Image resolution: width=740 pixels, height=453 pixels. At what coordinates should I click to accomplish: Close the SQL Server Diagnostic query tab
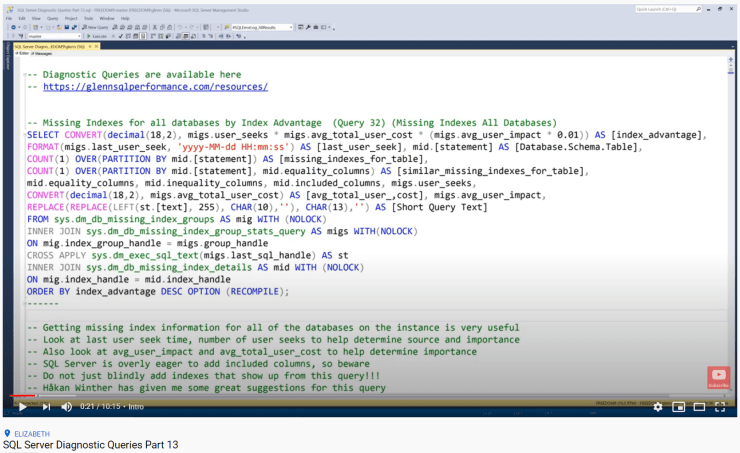point(96,46)
